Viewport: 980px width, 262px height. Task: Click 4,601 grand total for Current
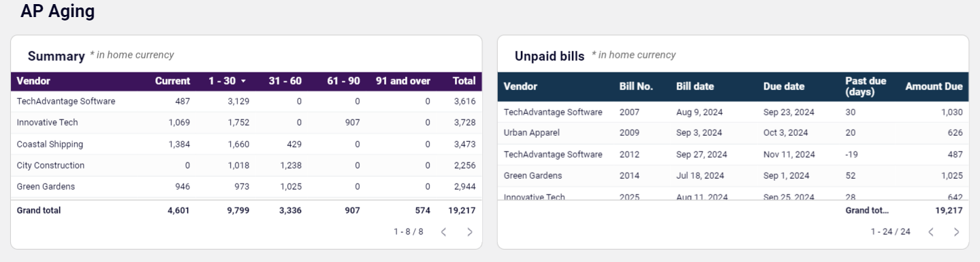pyautogui.click(x=178, y=211)
